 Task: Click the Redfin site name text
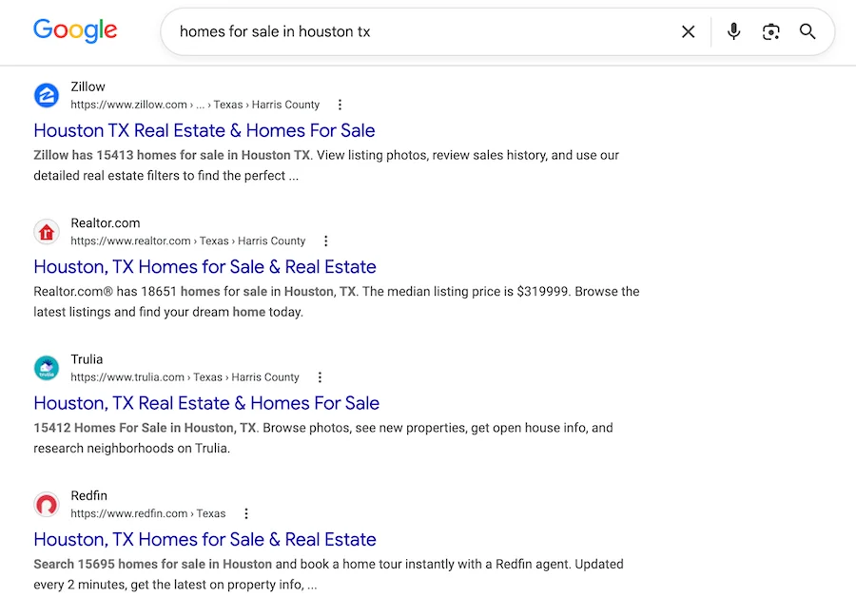click(89, 496)
